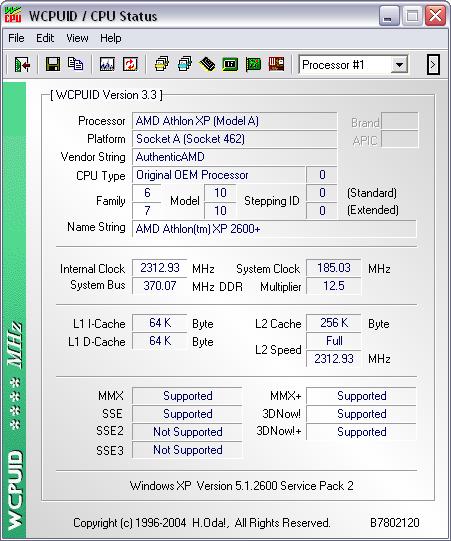Click the Windows XP Version 5.1.2600 text
451x541 pixels.
pos(242,486)
